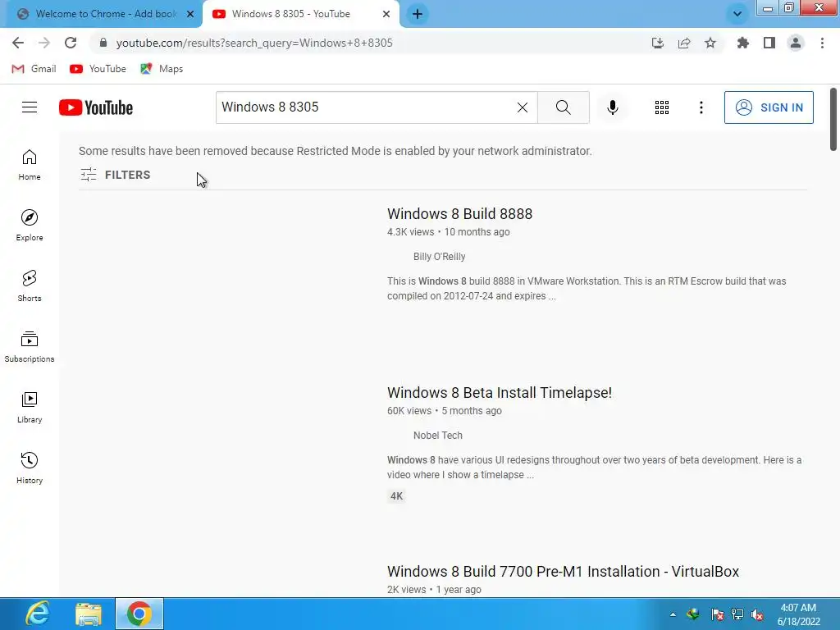The height and width of the screenshot is (630, 840).
Task: Click the Chrome taskbar icon
Action: click(139, 614)
